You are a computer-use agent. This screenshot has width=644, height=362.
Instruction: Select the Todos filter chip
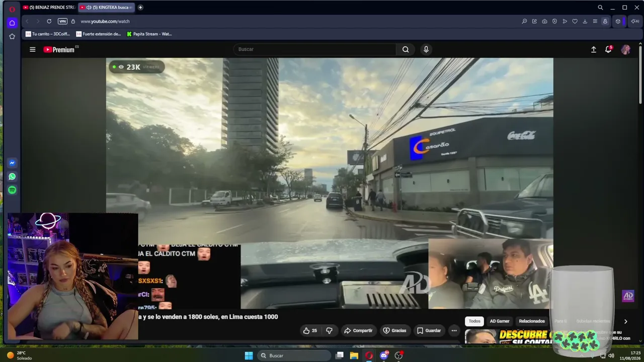474,321
